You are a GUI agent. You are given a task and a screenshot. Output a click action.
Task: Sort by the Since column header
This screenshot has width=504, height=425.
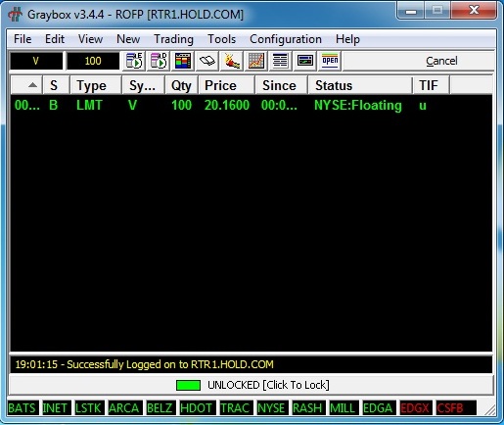click(x=282, y=85)
